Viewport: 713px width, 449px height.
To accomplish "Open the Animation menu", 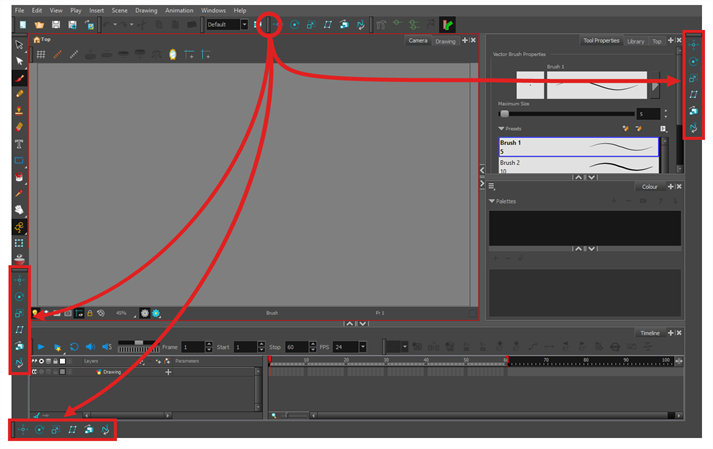I will (x=179, y=10).
